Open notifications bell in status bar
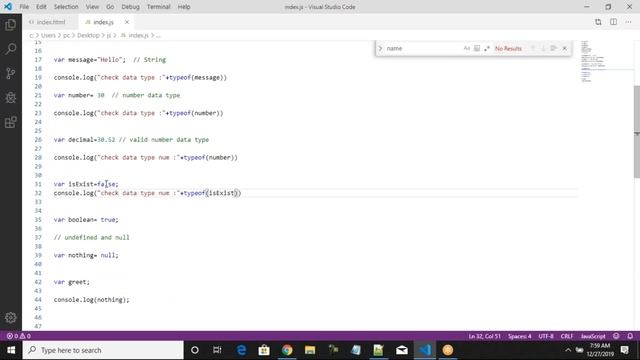This screenshot has height=360, width=640. pos(630,336)
